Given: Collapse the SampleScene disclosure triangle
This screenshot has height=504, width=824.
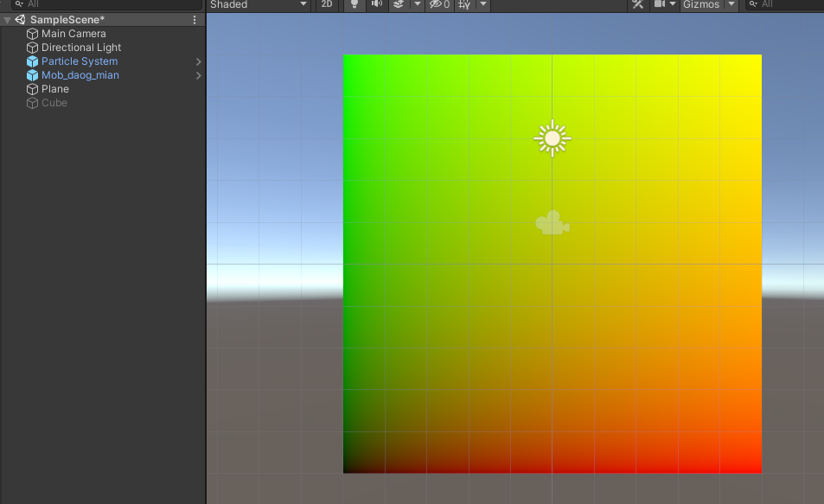Looking at the screenshot, I should point(7,18).
